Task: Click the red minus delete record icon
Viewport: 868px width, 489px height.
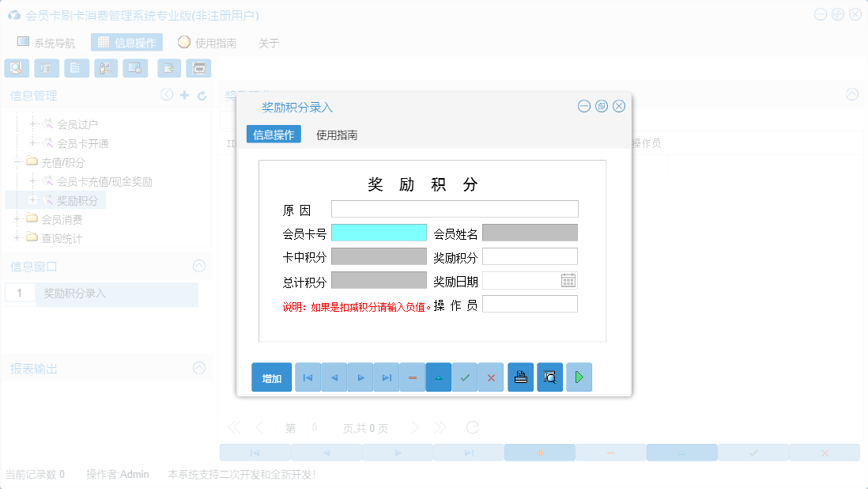Action: [412, 377]
